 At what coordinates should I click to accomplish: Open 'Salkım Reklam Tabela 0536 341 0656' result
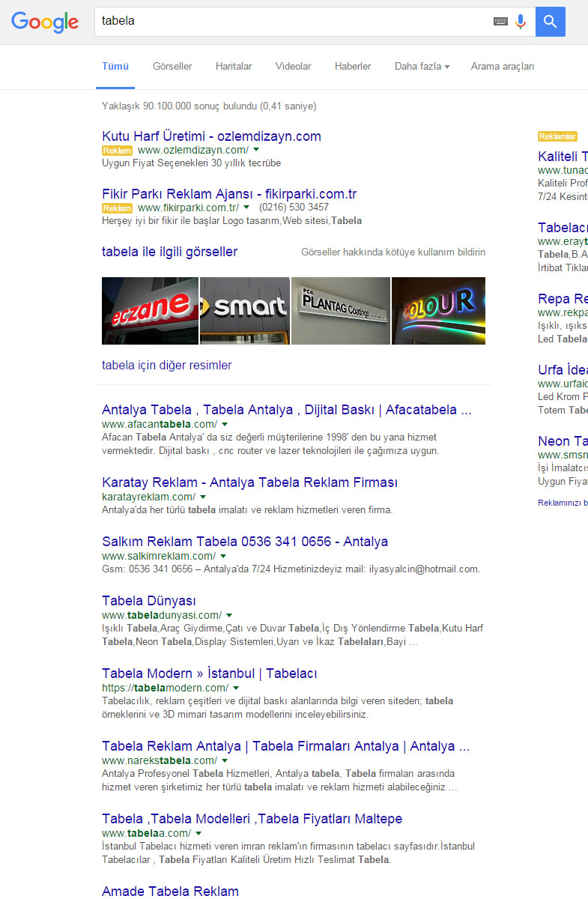click(245, 542)
